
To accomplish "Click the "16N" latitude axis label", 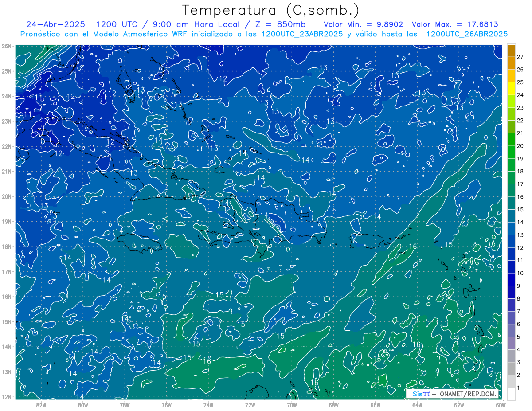I will [x=7, y=296].
